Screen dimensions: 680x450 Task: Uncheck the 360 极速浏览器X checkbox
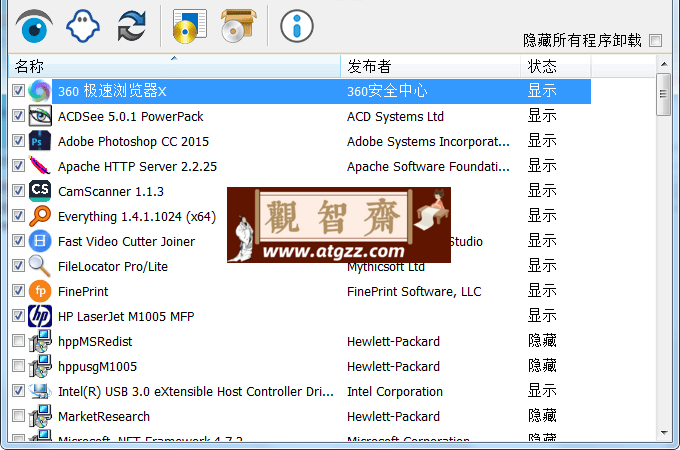[x=18, y=91]
